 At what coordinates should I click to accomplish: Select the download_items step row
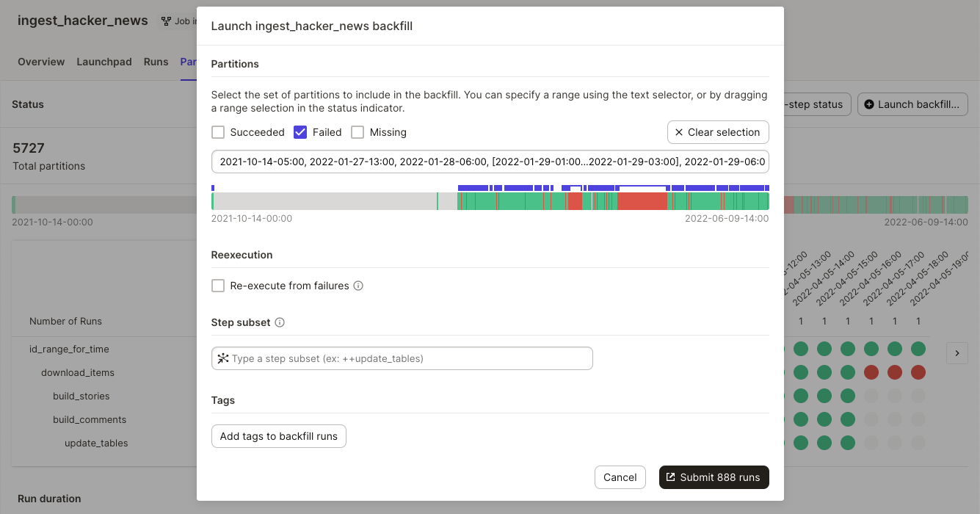[x=78, y=372]
